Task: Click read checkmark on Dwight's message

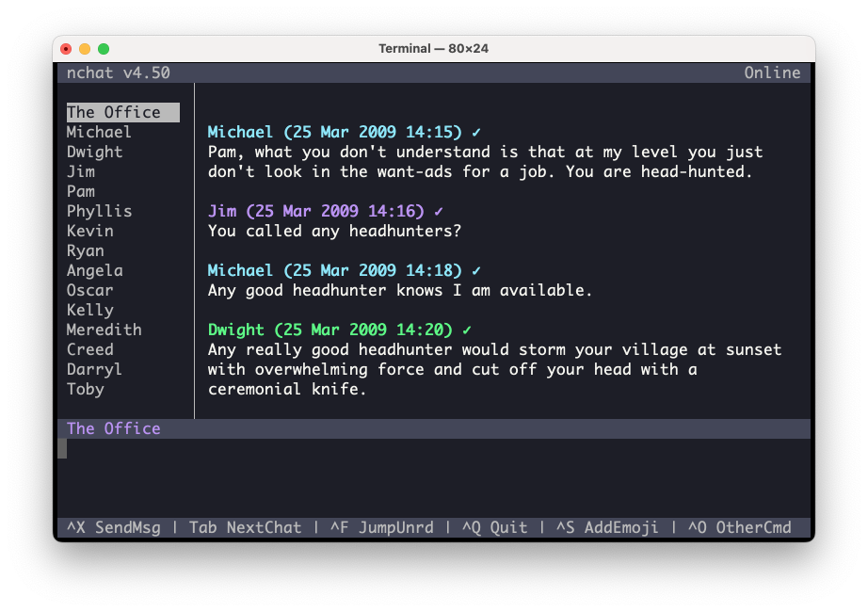Action: [x=467, y=330]
